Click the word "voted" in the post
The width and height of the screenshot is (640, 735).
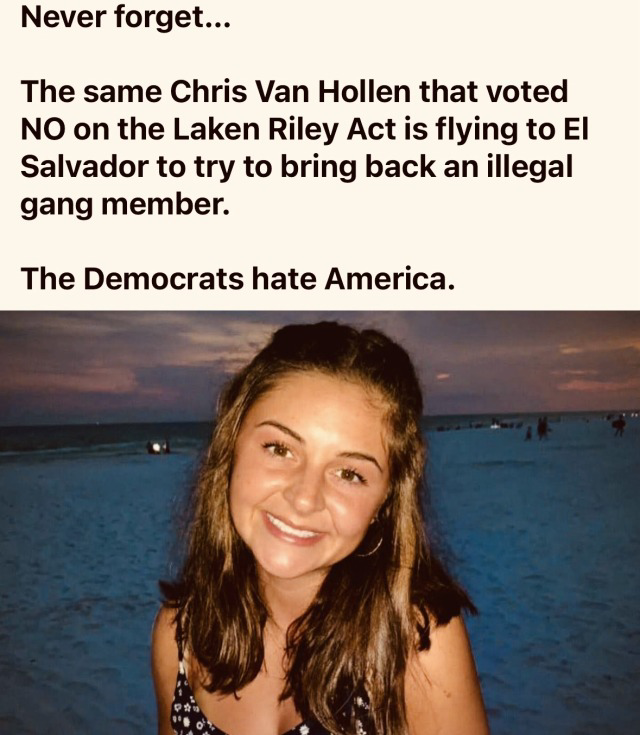tap(527, 91)
